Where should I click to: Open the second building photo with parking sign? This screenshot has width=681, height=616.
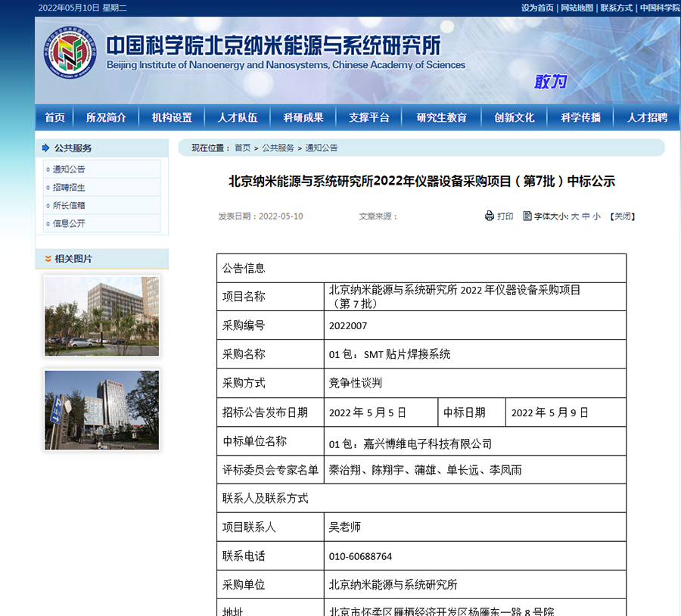point(101,410)
